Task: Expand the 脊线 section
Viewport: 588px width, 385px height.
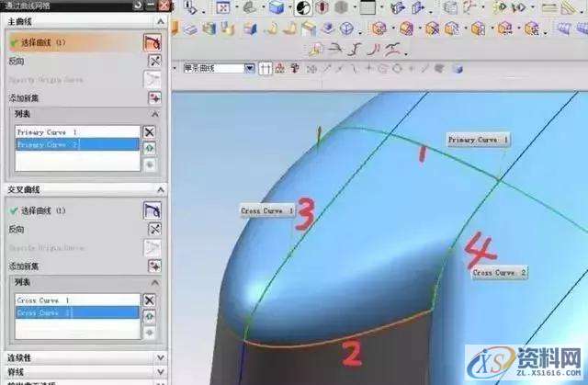Action: tap(162, 371)
